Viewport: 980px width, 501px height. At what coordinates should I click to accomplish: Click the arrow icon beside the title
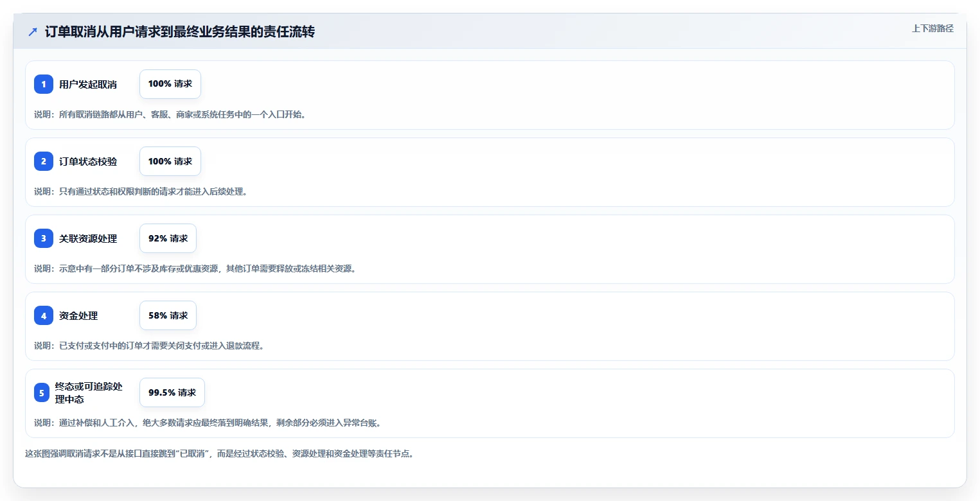[33, 31]
